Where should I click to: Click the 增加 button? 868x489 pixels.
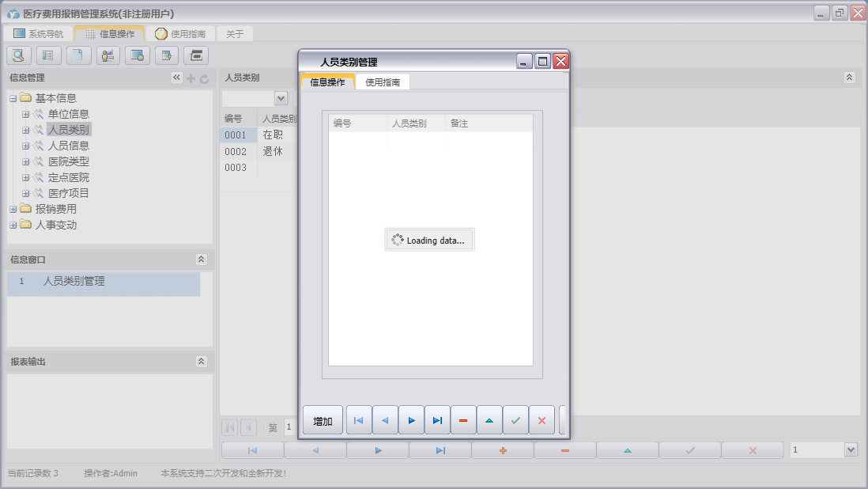point(323,421)
